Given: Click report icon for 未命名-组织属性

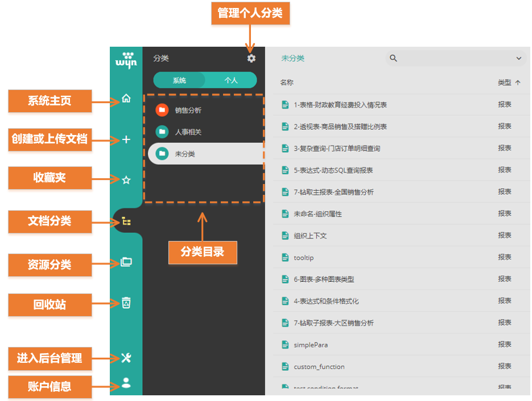Looking at the screenshot, I should click(x=285, y=214).
